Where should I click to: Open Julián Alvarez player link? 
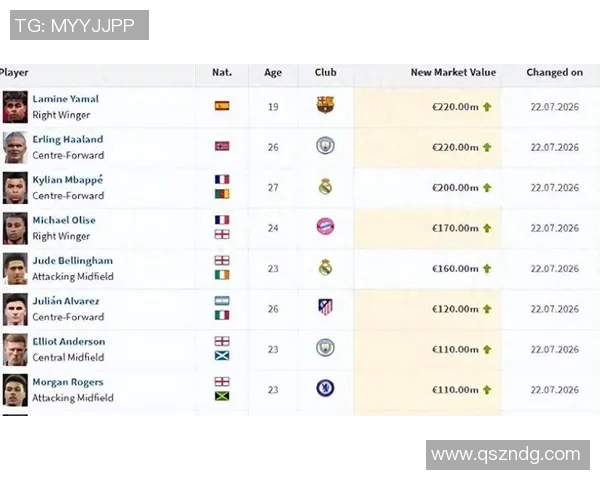66,301
